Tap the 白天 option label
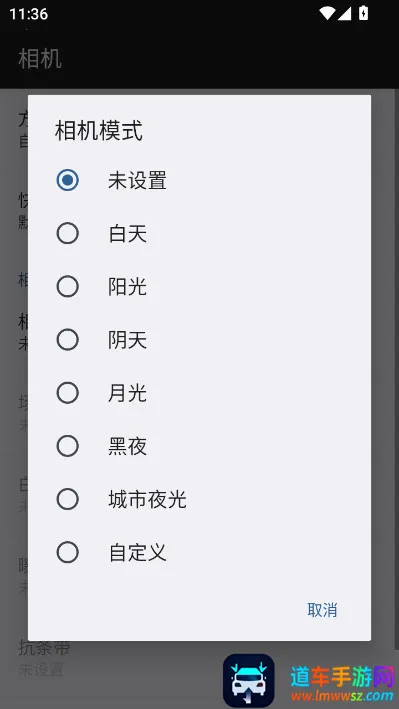The image size is (399, 709). [128, 234]
